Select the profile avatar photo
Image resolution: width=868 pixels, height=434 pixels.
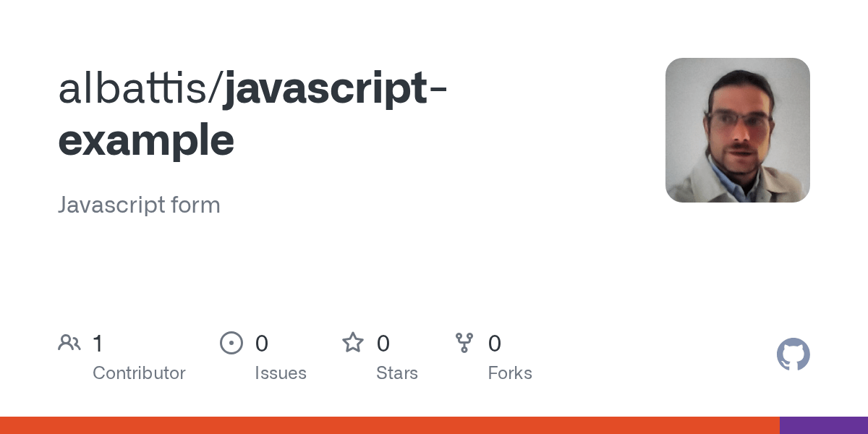(x=738, y=130)
